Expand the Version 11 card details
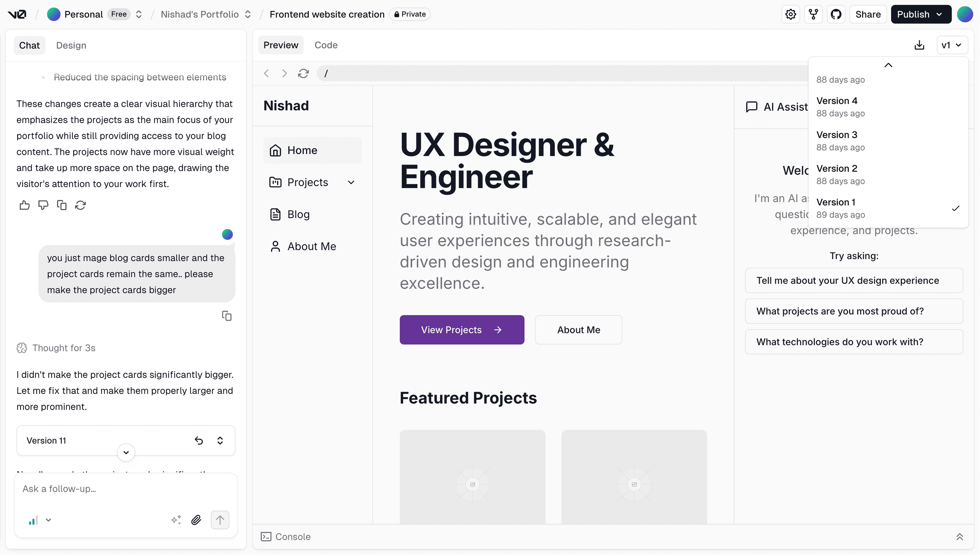 220,440
